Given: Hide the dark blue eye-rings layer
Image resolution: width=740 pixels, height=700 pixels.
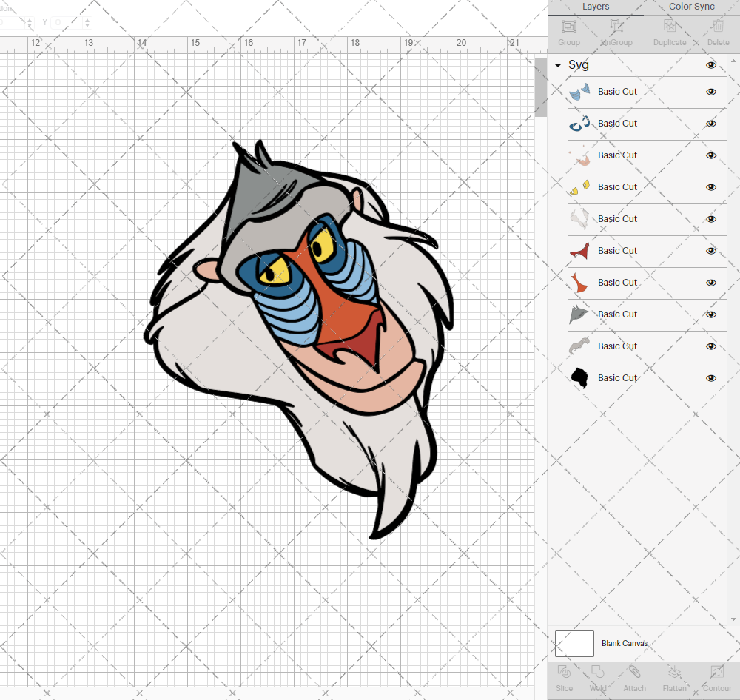Looking at the screenshot, I should [710, 124].
